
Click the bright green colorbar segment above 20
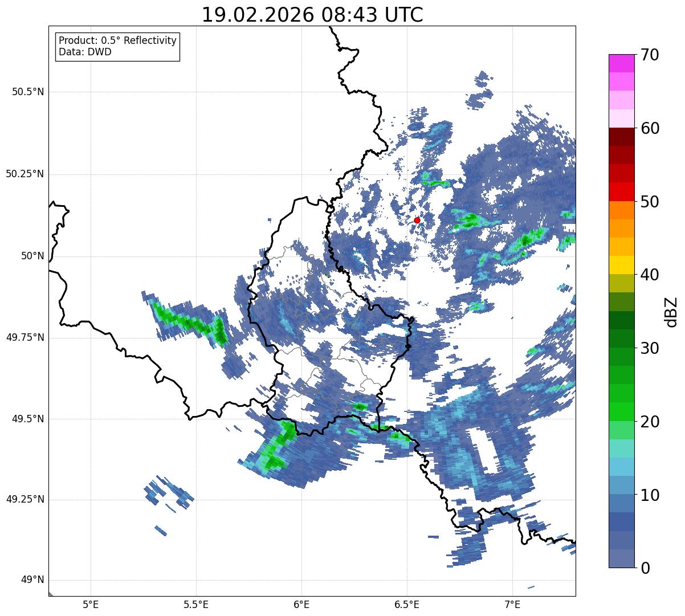pos(621,411)
